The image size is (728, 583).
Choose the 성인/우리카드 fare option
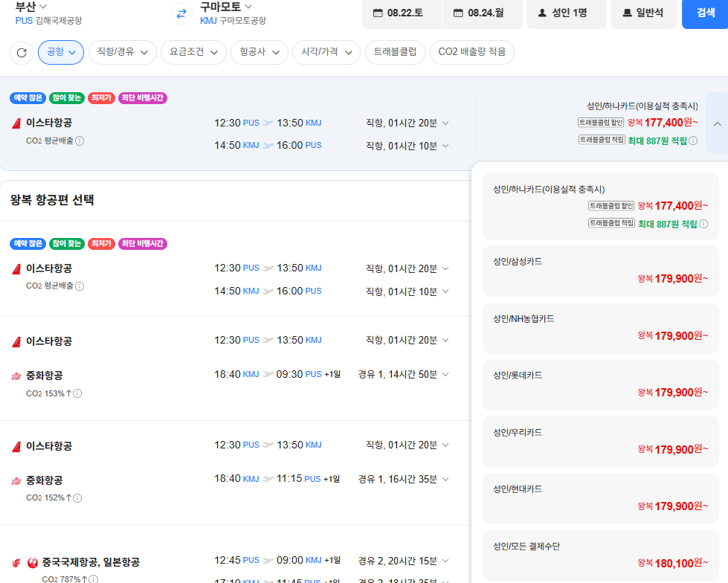click(x=601, y=442)
